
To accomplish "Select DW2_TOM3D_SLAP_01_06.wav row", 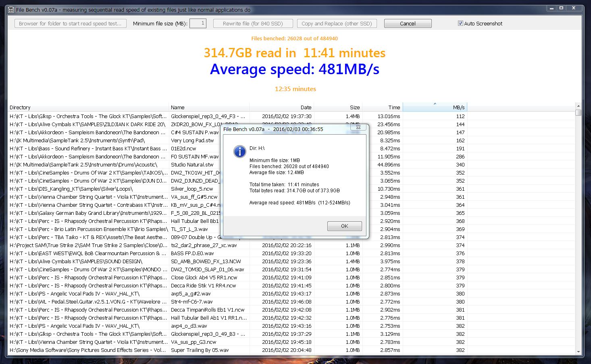I will coord(291,269).
